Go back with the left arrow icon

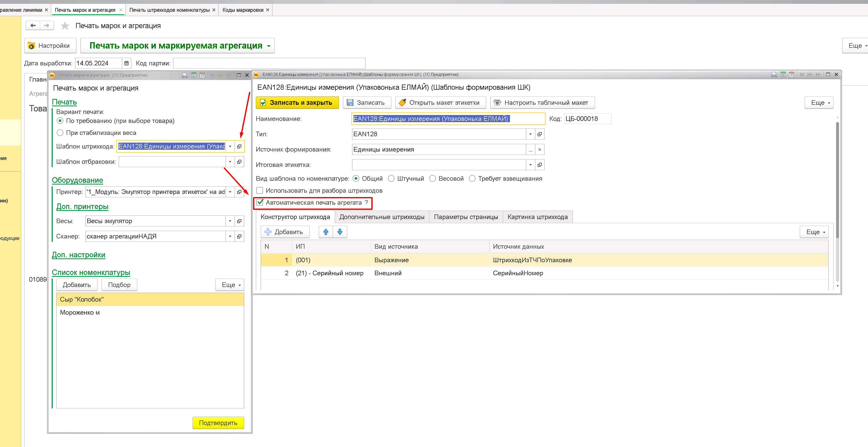coord(33,25)
